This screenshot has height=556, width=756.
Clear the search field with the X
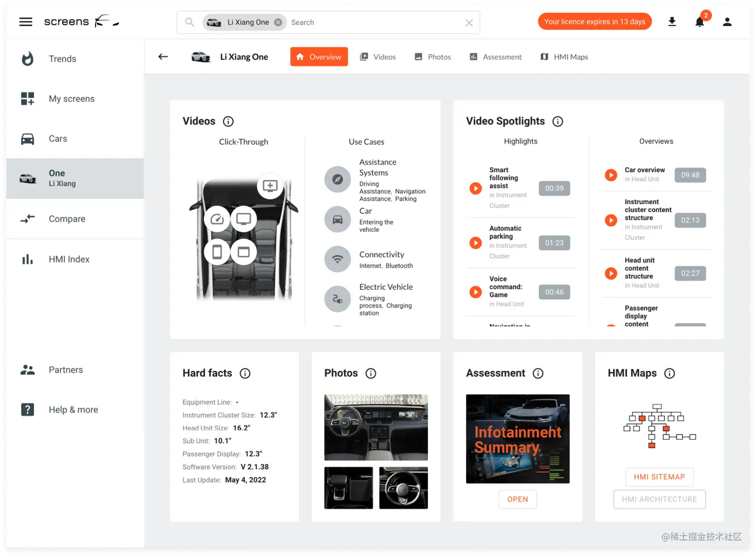(469, 23)
